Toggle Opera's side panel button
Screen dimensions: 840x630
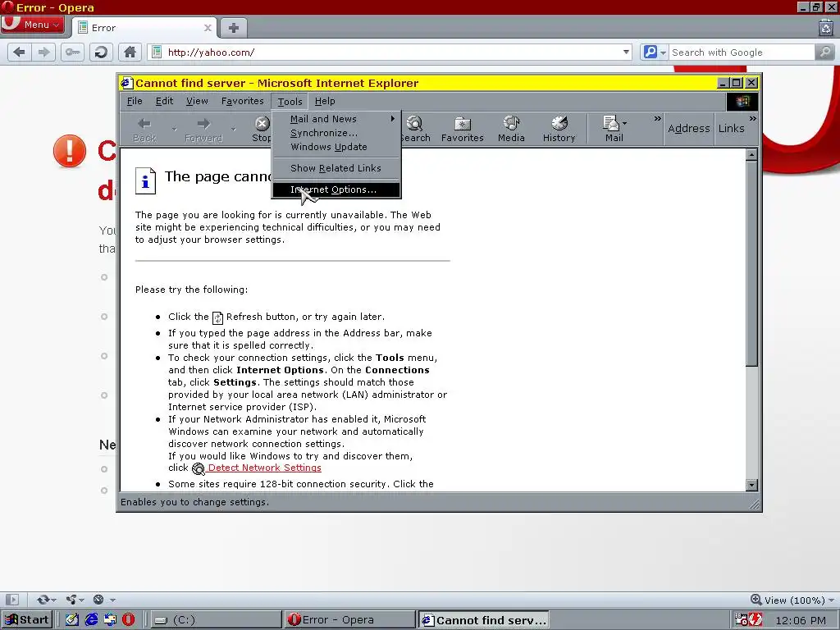pos(11,600)
